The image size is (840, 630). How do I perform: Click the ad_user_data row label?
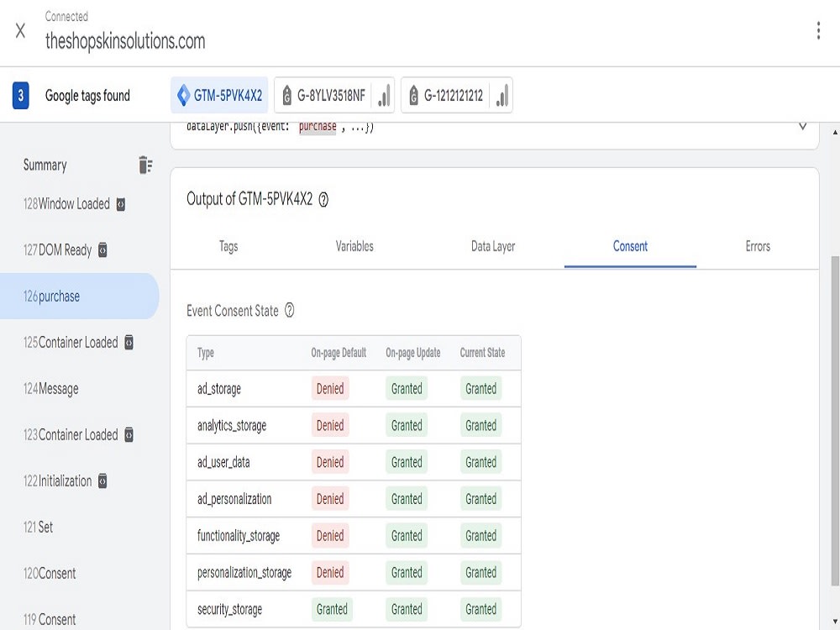pos(223,462)
